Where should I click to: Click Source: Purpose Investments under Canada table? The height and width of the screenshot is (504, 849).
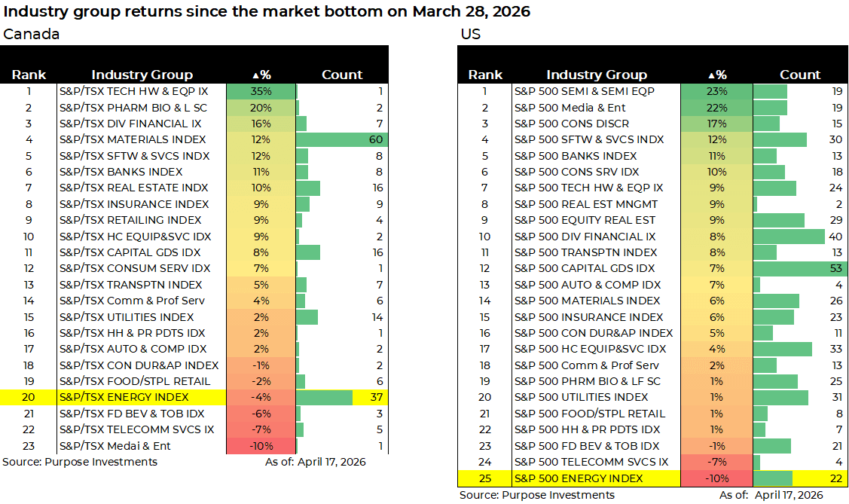(x=80, y=461)
